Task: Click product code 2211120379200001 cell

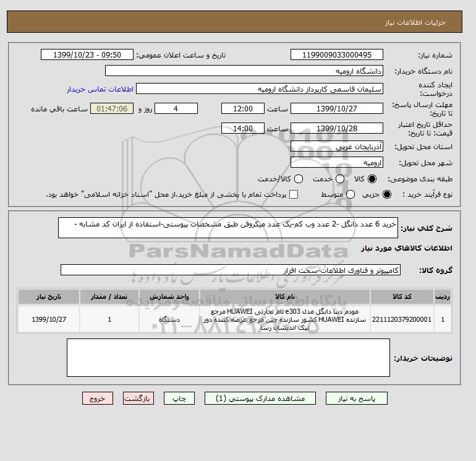Action: tap(402, 319)
